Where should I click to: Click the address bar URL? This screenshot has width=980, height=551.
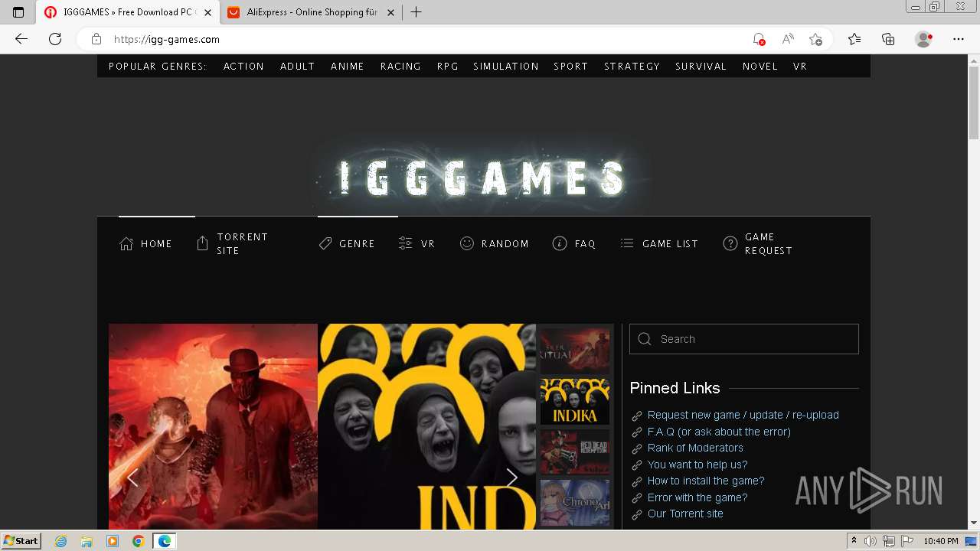pos(167,39)
